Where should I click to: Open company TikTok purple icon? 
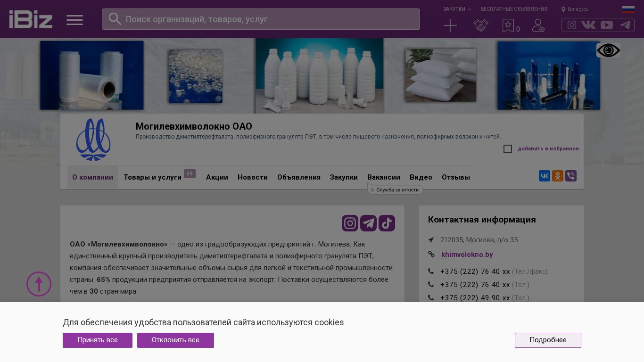tap(387, 223)
